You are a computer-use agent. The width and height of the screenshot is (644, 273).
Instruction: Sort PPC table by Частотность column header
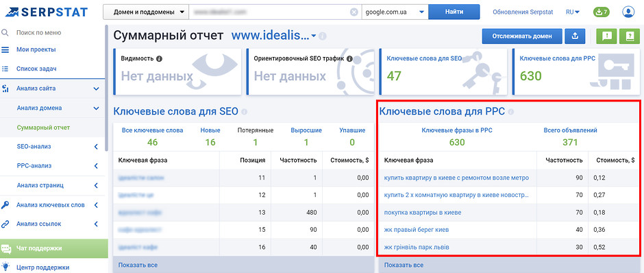click(x=564, y=161)
